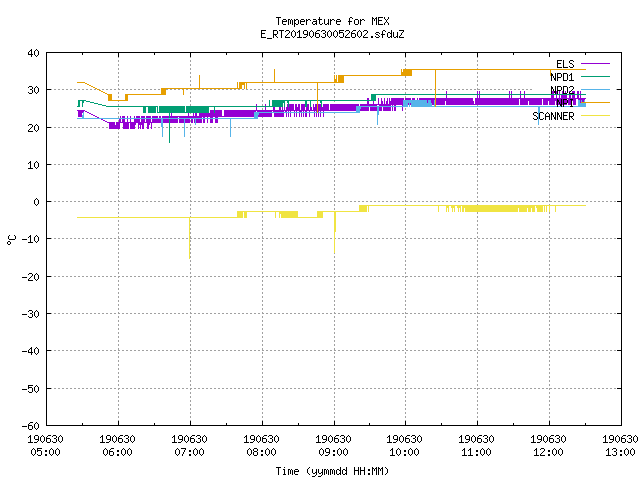The width and height of the screenshot is (640, 480).
Task: Click the orange NPI downward spike near 10:25
Action: coord(436,88)
